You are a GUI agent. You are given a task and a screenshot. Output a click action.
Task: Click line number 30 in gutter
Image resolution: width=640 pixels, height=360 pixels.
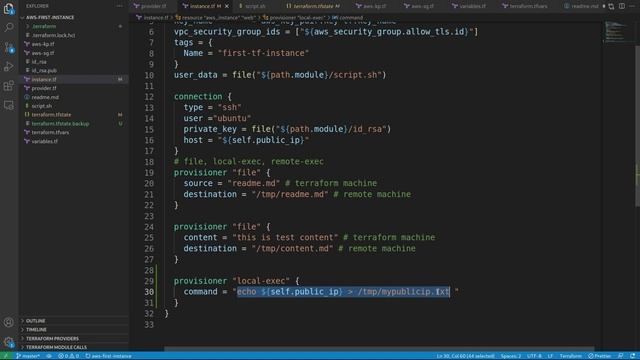coord(149,292)
